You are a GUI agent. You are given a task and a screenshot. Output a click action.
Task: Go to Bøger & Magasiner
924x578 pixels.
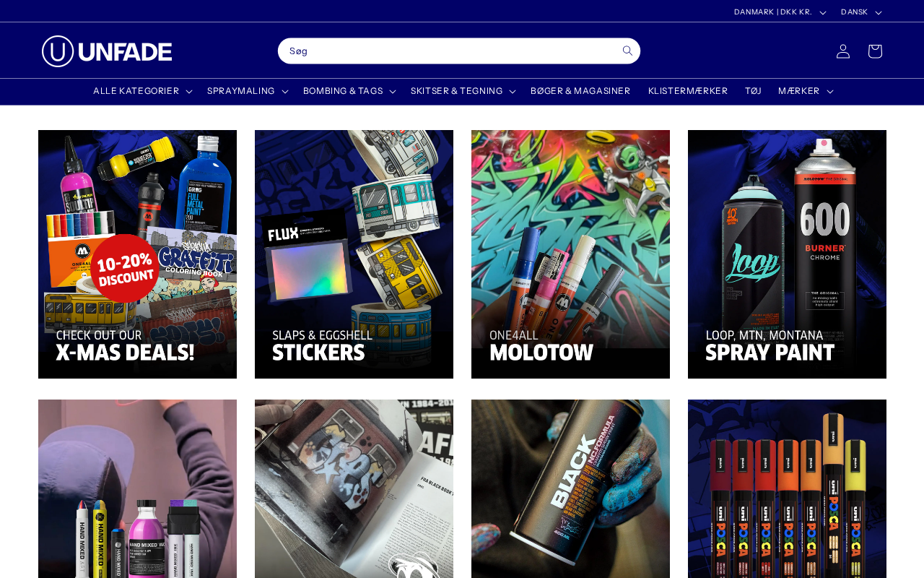tap(580, 91)
